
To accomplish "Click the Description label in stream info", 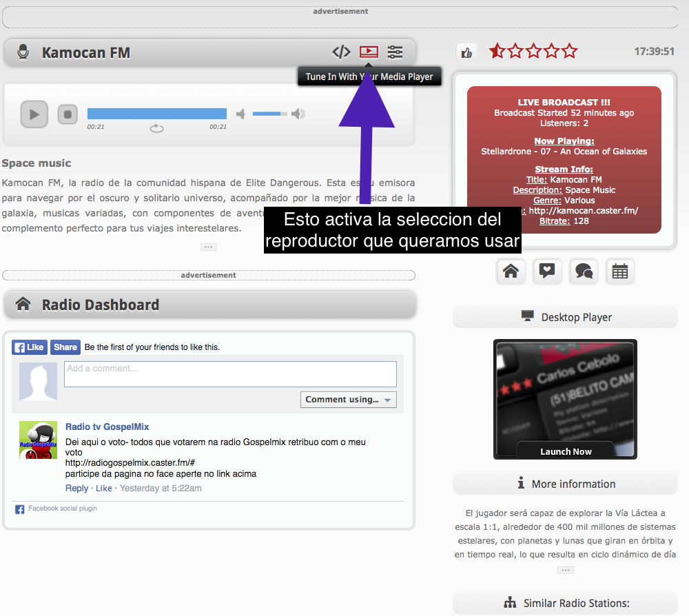I will [538, 189].
